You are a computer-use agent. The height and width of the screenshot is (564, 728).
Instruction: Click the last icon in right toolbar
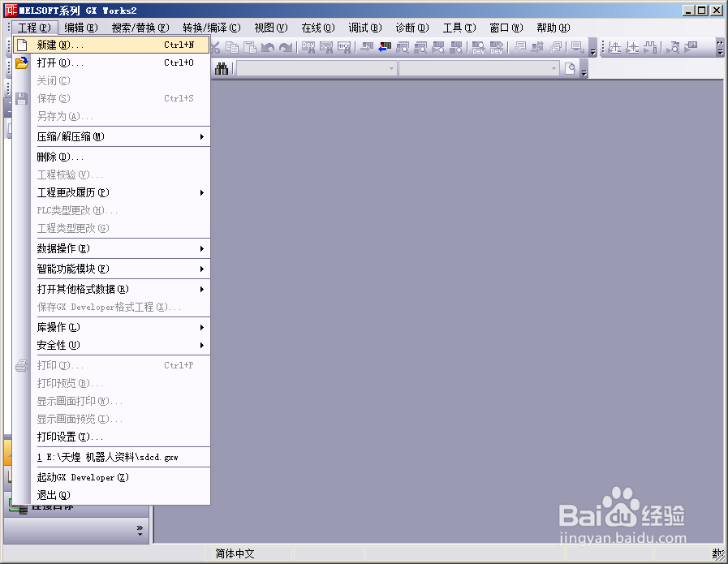691,47
